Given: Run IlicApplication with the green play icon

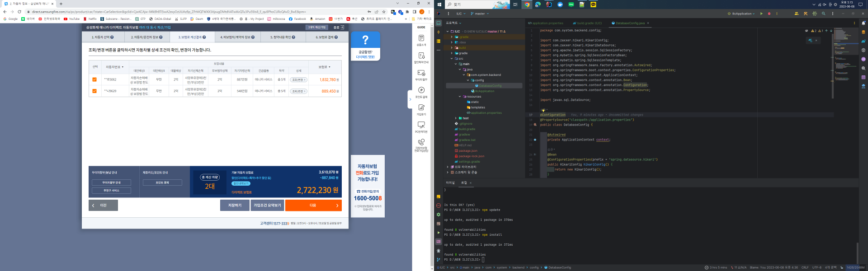Looking at the screenshot, I should pos(761,14).
